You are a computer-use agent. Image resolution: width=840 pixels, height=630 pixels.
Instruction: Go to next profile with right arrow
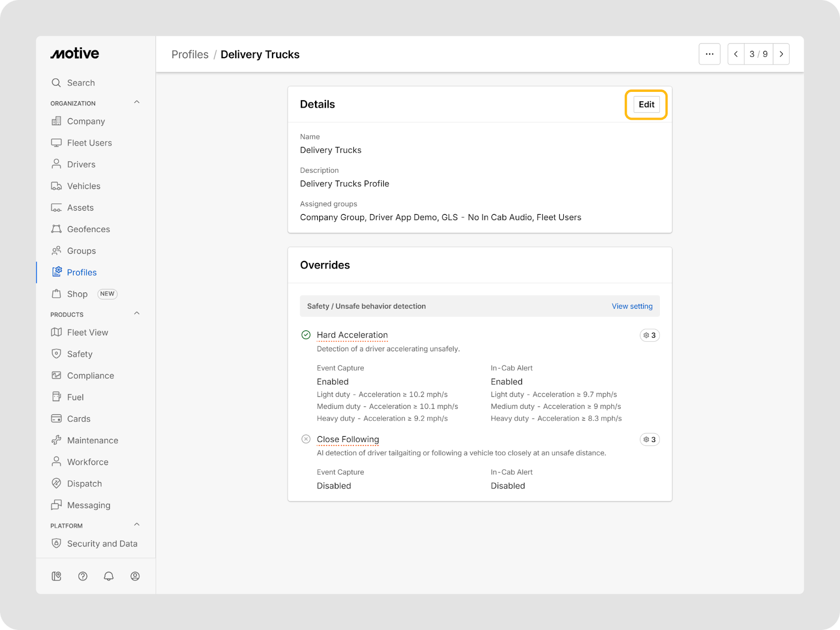781,54
